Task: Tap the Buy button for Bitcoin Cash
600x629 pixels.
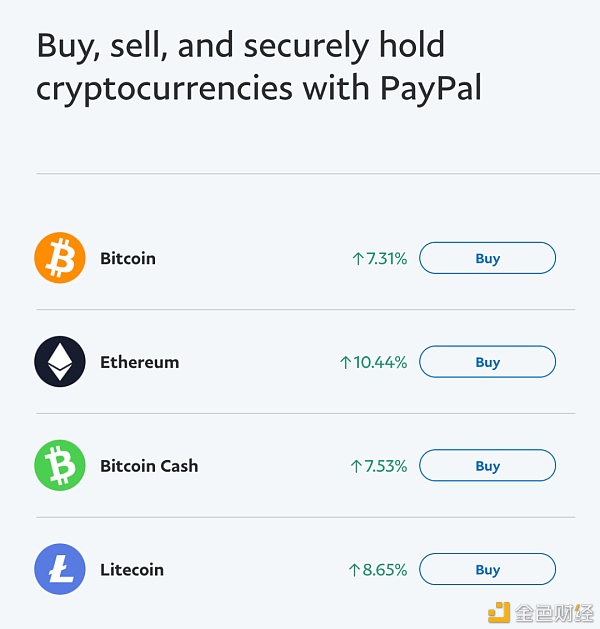Action: click(487, 466)
